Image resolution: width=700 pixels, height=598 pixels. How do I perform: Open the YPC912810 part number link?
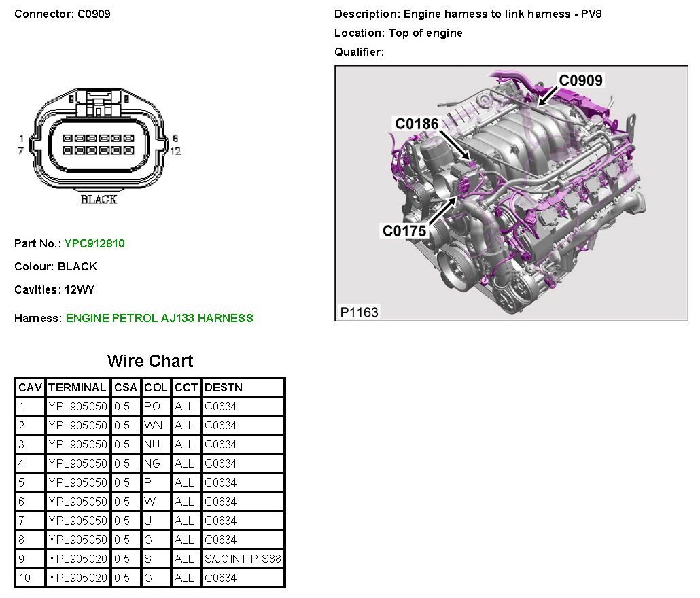(94, 244)
